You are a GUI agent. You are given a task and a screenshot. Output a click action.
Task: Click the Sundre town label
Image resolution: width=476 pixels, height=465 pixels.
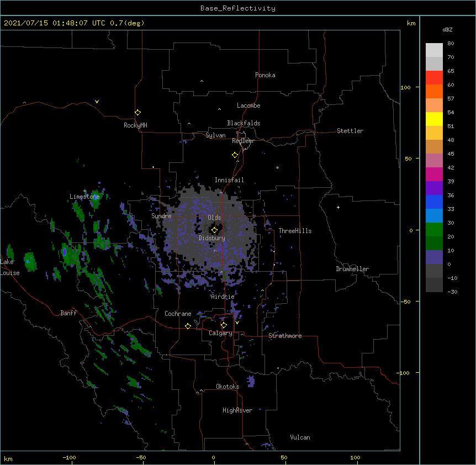[161, 216]
